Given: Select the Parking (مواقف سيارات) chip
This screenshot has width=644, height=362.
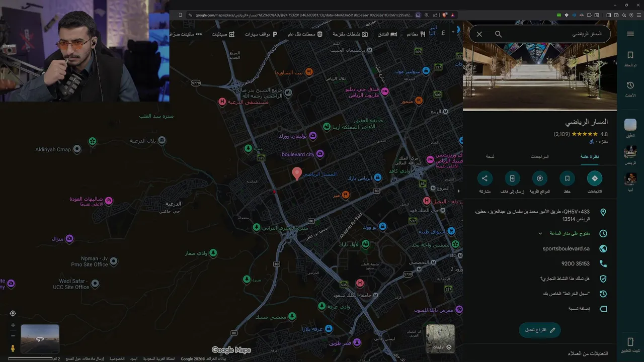Looking at the screenshot, I should coord(261,34).
